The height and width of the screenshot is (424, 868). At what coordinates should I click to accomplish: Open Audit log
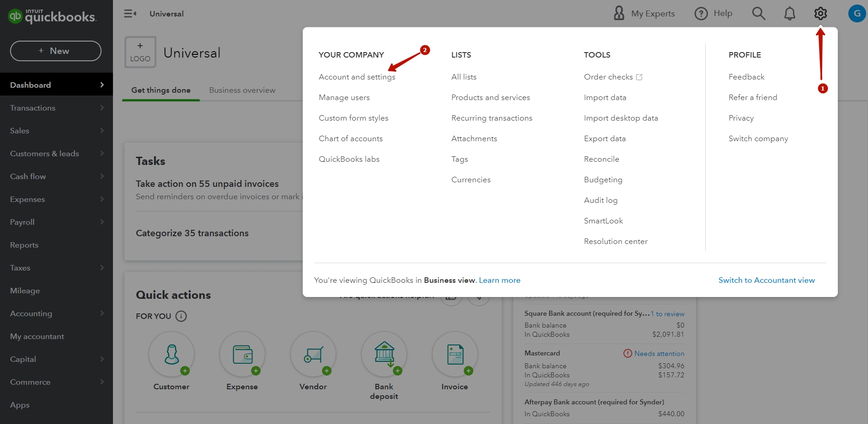(x=601, y=200)
